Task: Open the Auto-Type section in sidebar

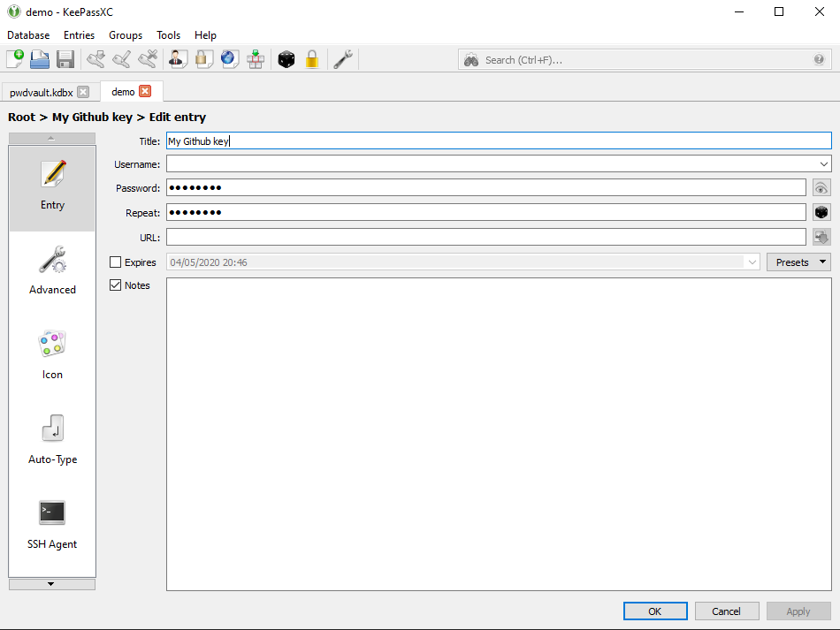Action: pos(52,439)
